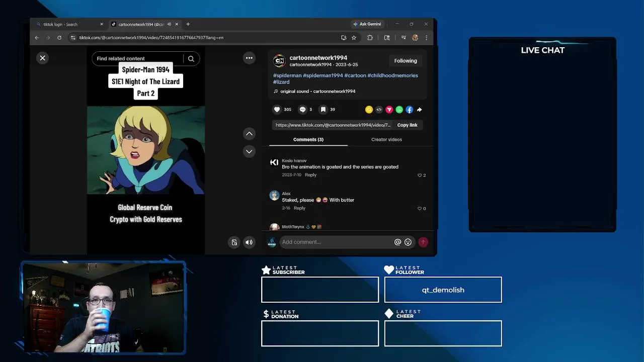Like Alex's comment heart
Viewport: 644px width, 362px height.
click(420, 209)
